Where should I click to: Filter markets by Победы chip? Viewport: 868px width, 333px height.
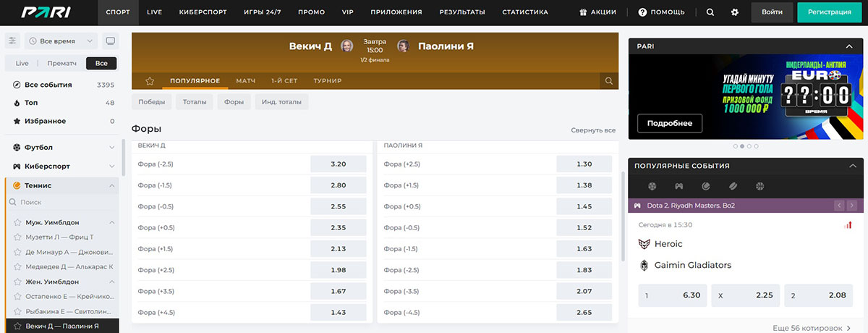pyautogui.click(x=152, y=102)
